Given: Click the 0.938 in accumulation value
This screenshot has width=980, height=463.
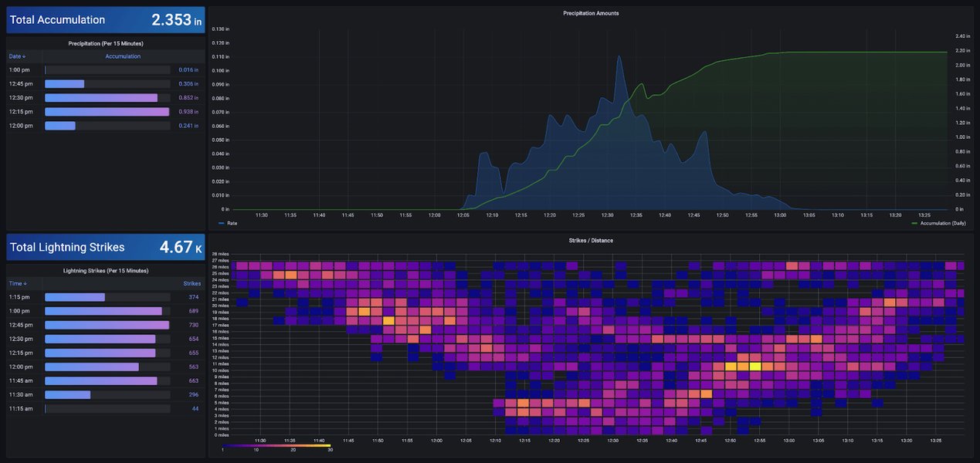Looking at the screenshot, I should 188,110.
